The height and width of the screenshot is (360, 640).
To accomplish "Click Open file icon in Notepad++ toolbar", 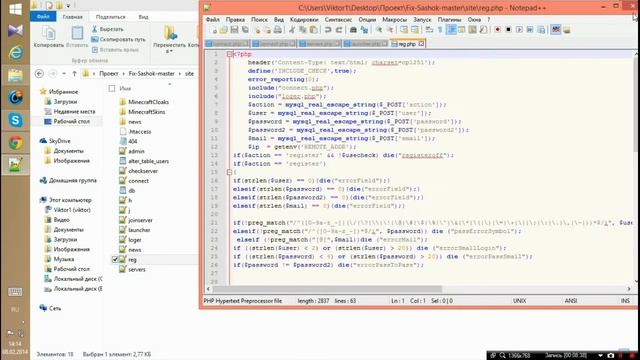I will 223,30.
